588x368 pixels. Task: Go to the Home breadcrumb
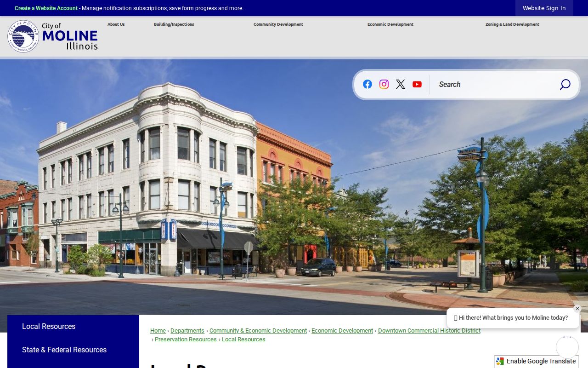(158, 331)
